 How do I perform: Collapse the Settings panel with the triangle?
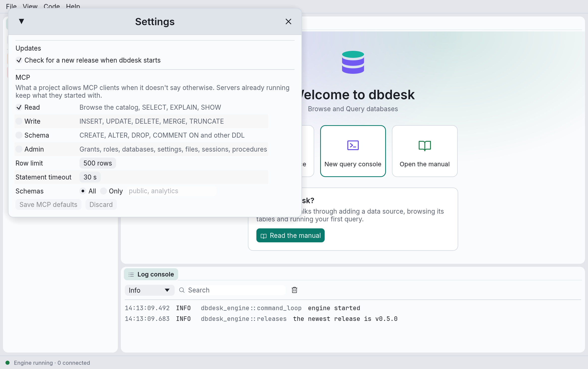click(21, 21)
